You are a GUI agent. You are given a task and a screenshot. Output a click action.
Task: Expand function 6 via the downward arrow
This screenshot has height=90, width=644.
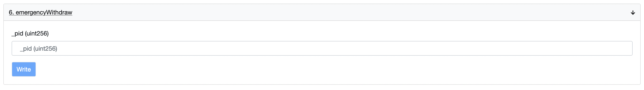click(x=633, y=13)
